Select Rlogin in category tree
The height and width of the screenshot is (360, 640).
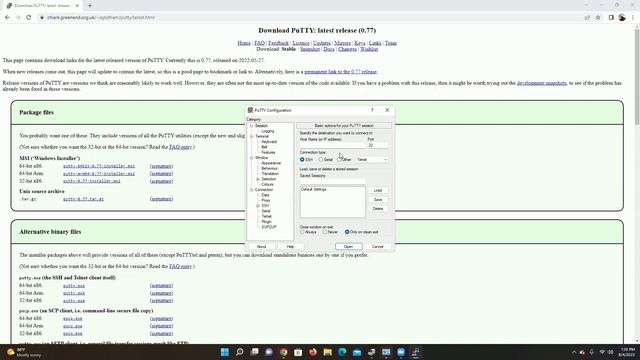(x=266, y=222)
